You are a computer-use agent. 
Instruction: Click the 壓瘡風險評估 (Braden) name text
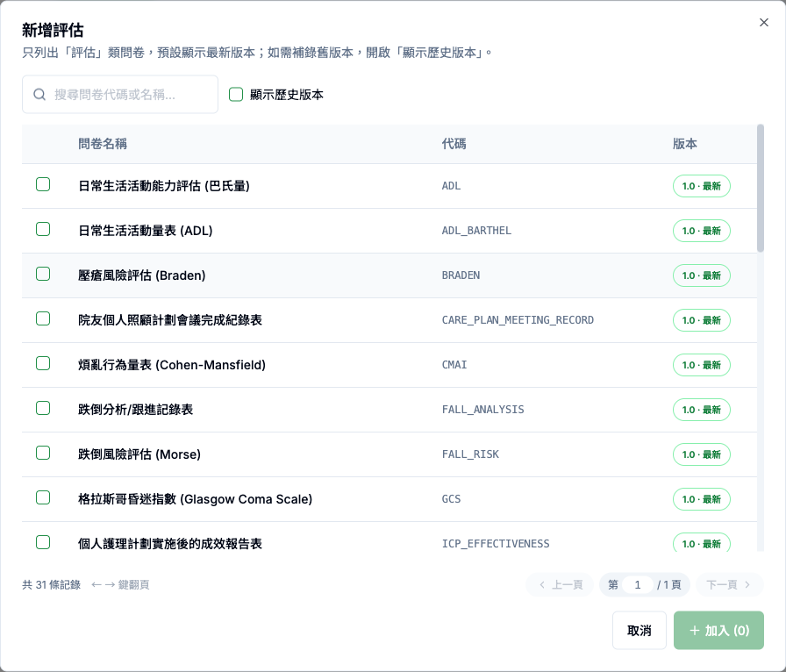click(142, 275)
